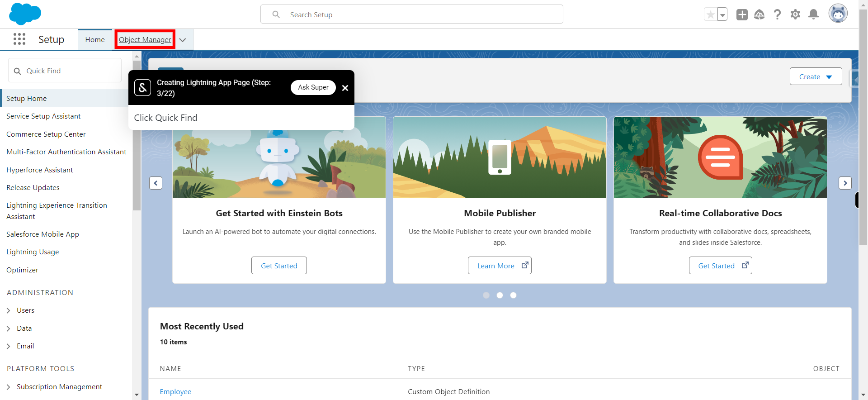Click Get Started for Einstein Bots

279,266
